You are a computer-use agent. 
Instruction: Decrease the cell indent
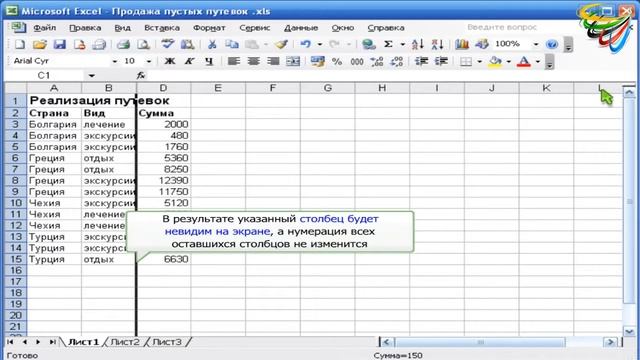[421, 61]
